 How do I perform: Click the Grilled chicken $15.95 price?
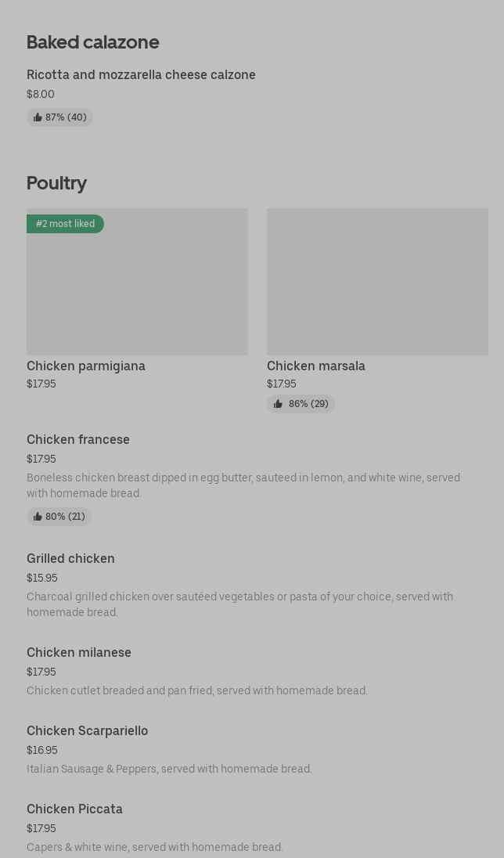pyautogui.click(x=41, y=579)
